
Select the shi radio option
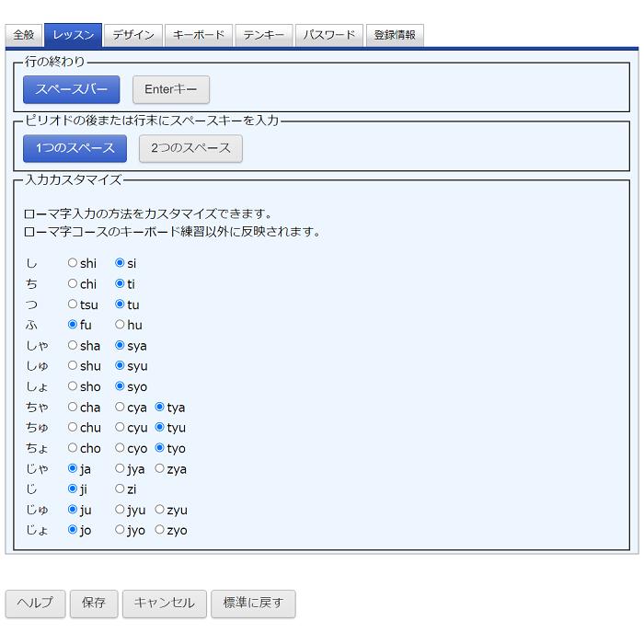73,263
